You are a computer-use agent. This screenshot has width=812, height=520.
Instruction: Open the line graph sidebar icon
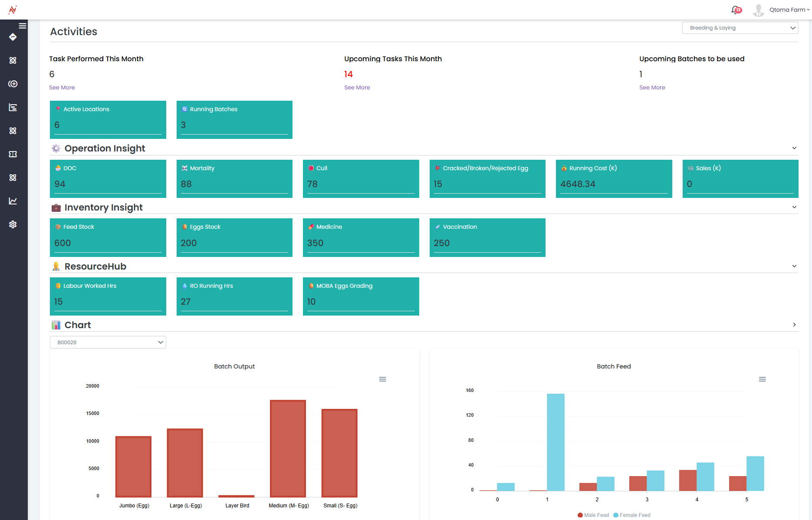click(13, 201)
